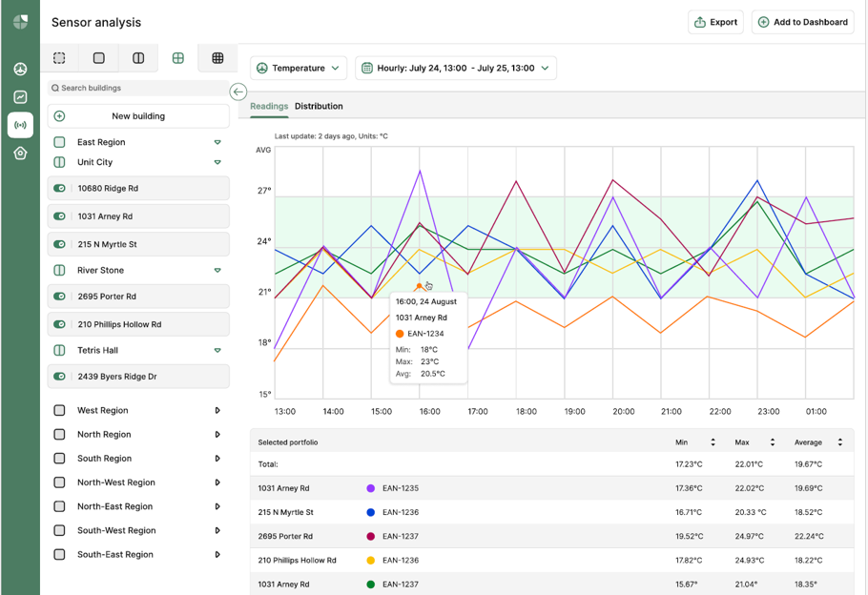Click the Search buildings input field
The width and height of the screenshot is (868, 595).
(138, 88)
